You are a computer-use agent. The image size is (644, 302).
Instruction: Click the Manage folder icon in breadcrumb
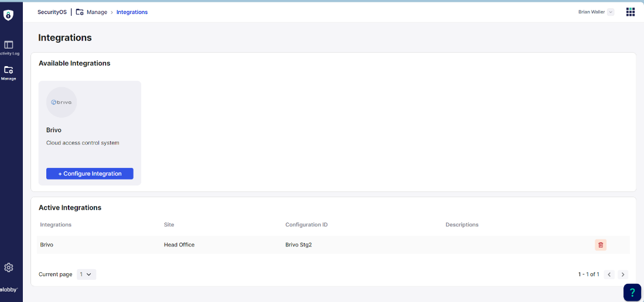click(80, 12)
